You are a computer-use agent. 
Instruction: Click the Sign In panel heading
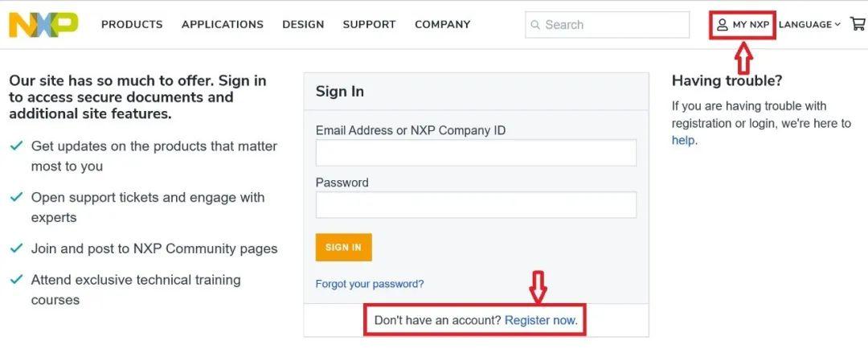[x=340, y=92]
